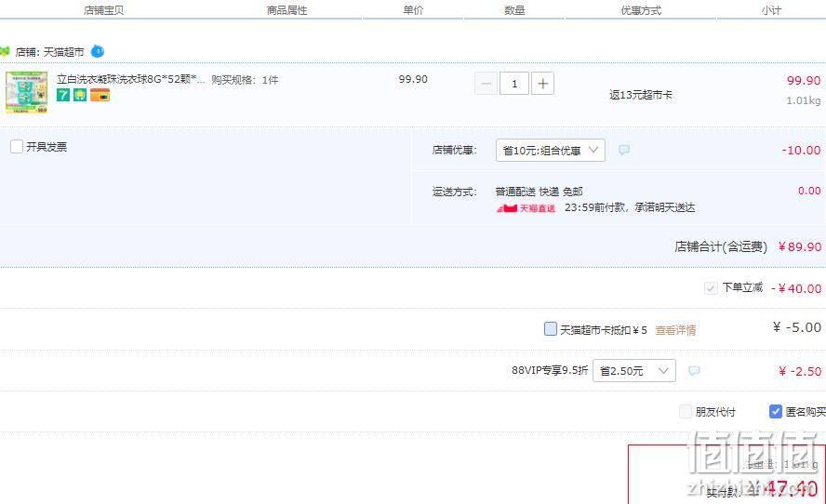Image resolution: width=826 pixels, height=504 pixels.
Task: Click the 天猫超市 store name
Action: (x=63, y=52)
